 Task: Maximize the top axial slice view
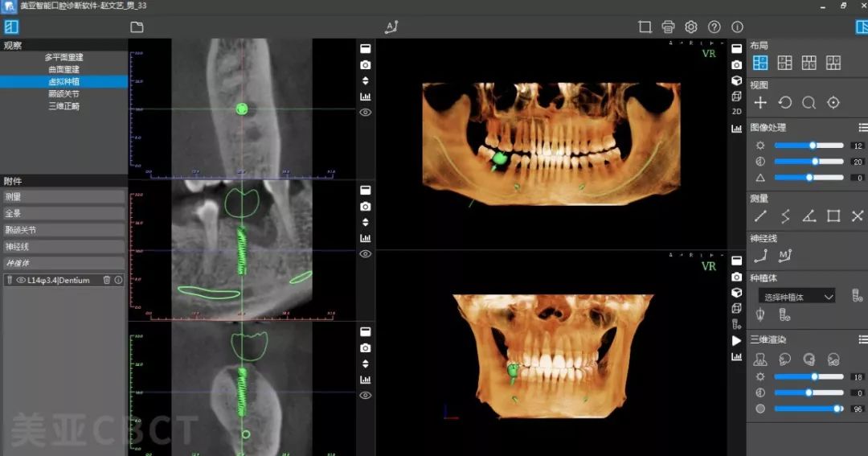tap(366, 49)
